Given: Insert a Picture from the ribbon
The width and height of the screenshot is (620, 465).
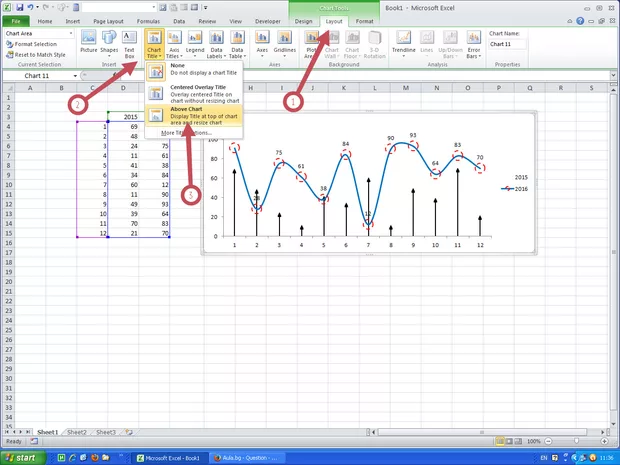Looking at the screenshot, I should click(89, 42).
